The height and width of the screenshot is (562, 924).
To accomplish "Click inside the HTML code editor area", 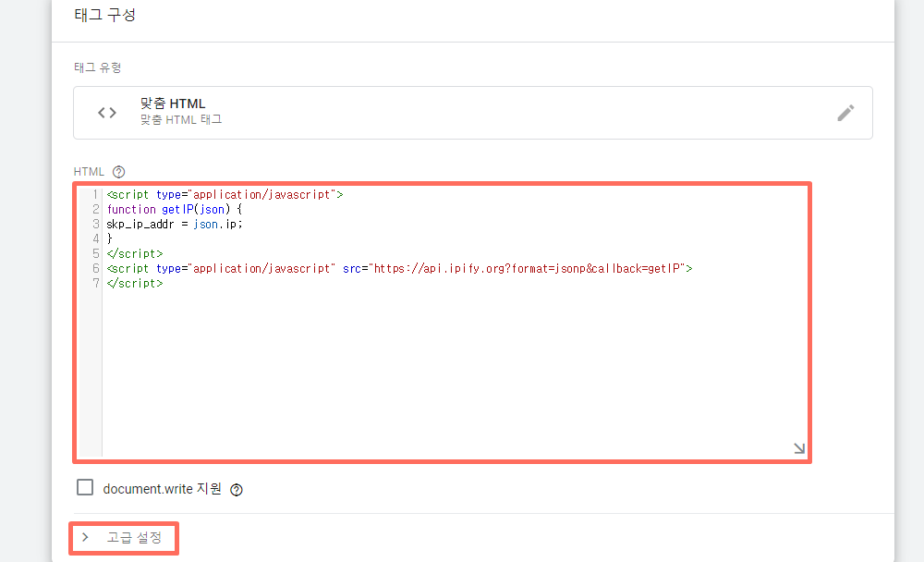I will (x=442, y=322).
